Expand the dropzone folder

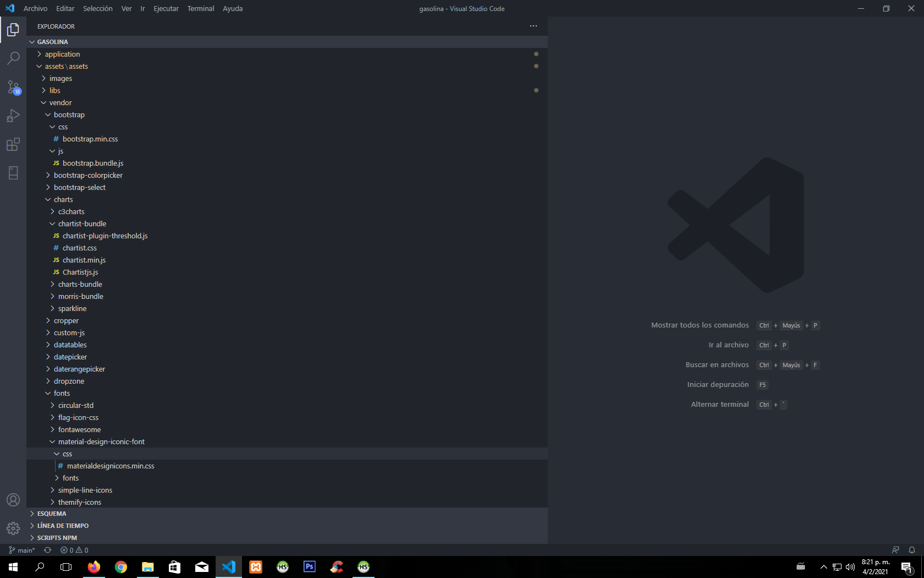[287, 381]
